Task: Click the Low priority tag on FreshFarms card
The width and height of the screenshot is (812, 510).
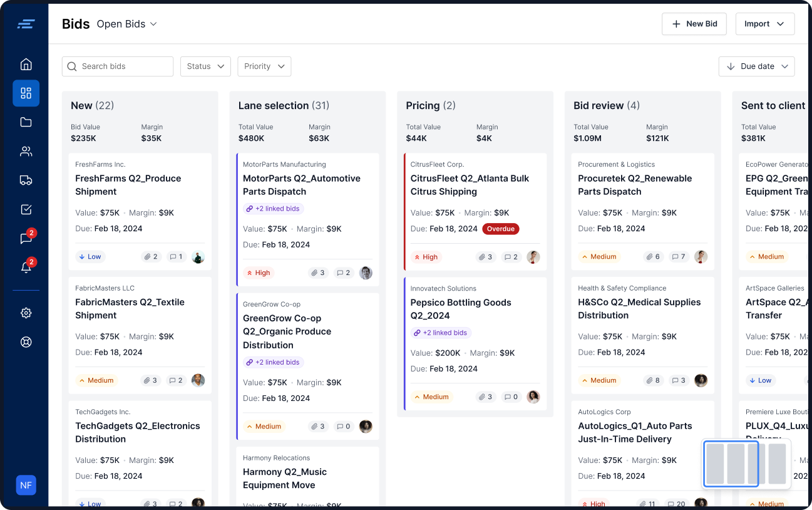Action: pos(89,257)
